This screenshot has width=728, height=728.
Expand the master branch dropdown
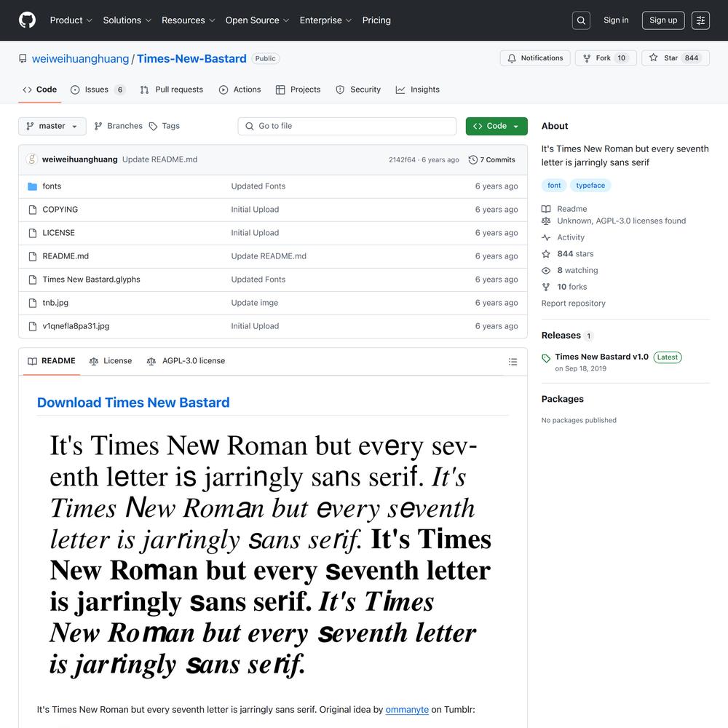(52, 126)
